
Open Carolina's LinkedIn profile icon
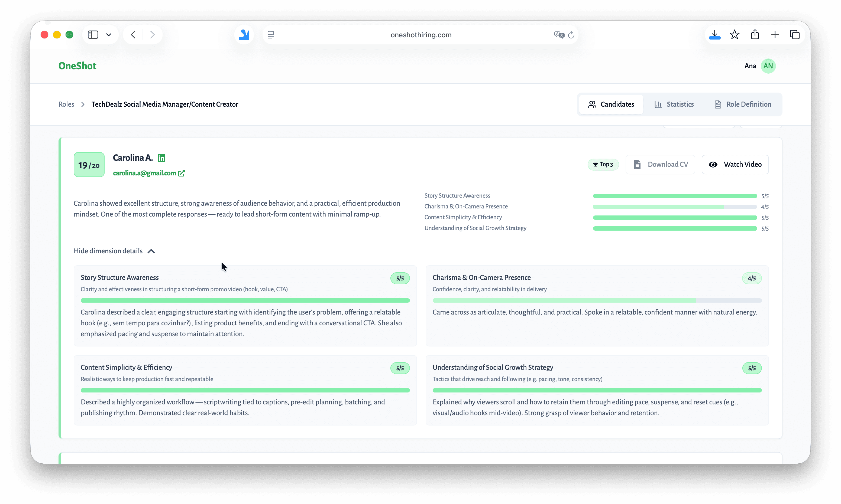[x=161, y=158]
